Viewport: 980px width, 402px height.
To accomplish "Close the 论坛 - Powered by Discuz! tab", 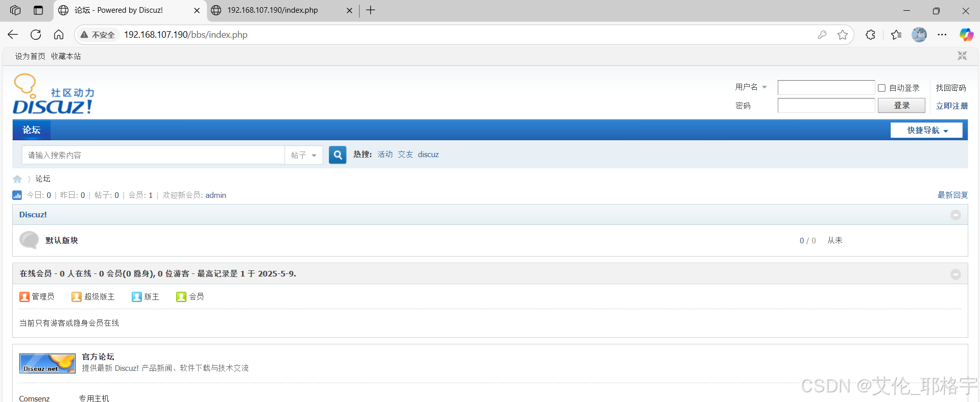I will [x=197, y=10].
